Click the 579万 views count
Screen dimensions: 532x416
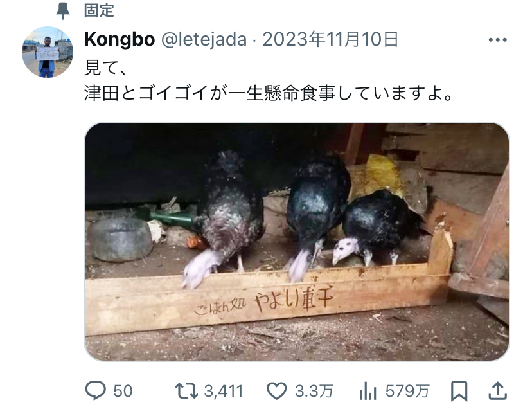coord(407,391)
